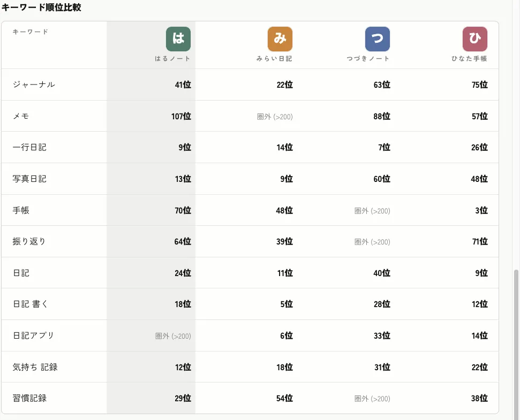Image resolution: width=520 pixels, height=420 pixels.
Task: Click the 圏外 (>200) cell in メモ row
Action: click(x=275, y=117)
